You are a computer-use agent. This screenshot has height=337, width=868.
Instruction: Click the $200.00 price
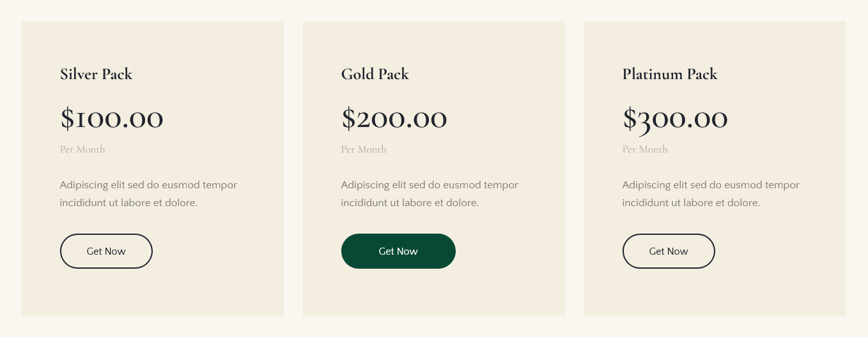tap(394, 119)
